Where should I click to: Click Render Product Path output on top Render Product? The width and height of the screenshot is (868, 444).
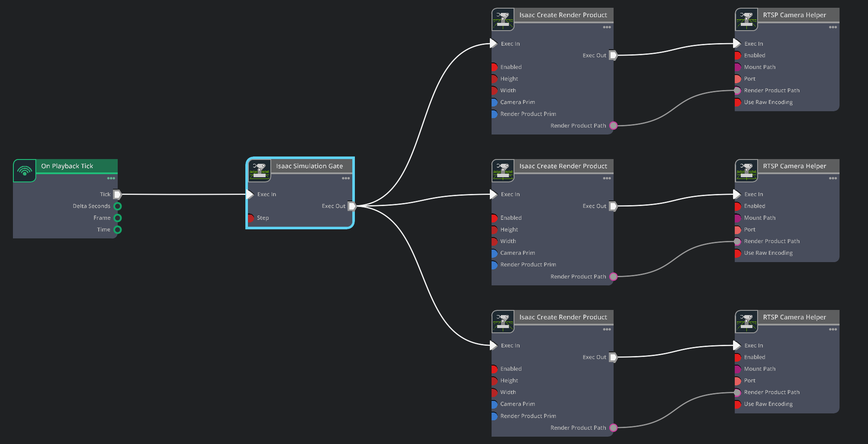tap(613, 125)
